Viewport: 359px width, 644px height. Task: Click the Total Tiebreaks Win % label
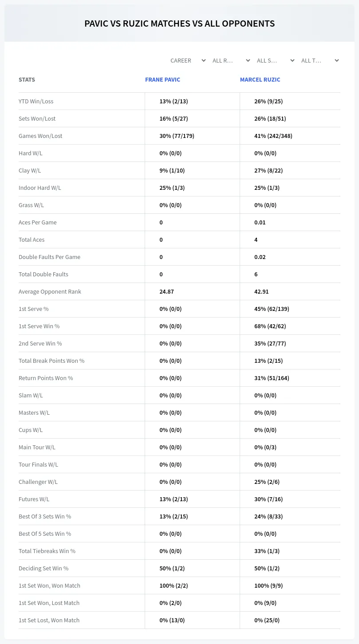47,551
